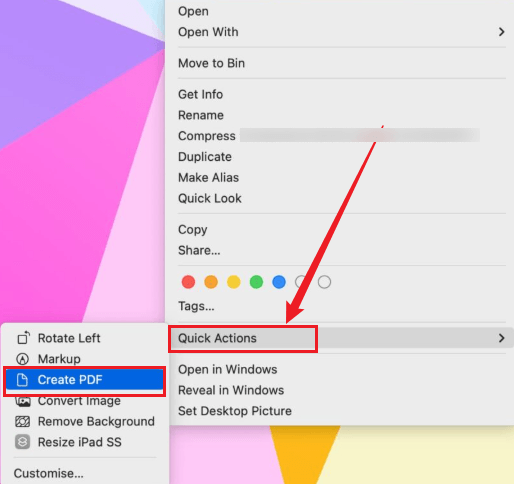
Task: Select Make Alias
Action: pyautogui.click(x=208, y=178)
